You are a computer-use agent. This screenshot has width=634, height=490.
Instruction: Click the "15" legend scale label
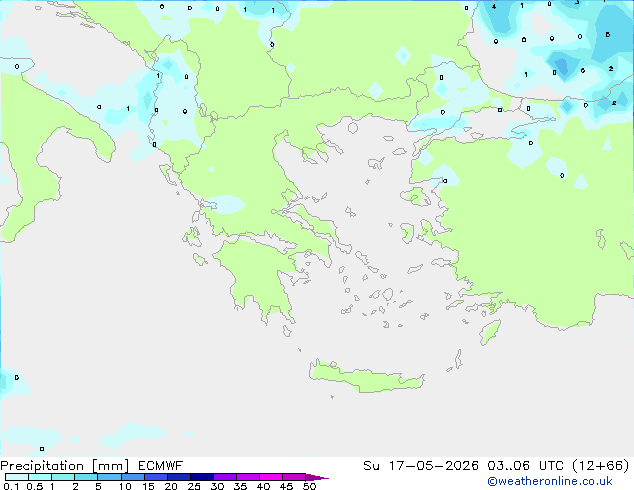click(x=148, y=486)
